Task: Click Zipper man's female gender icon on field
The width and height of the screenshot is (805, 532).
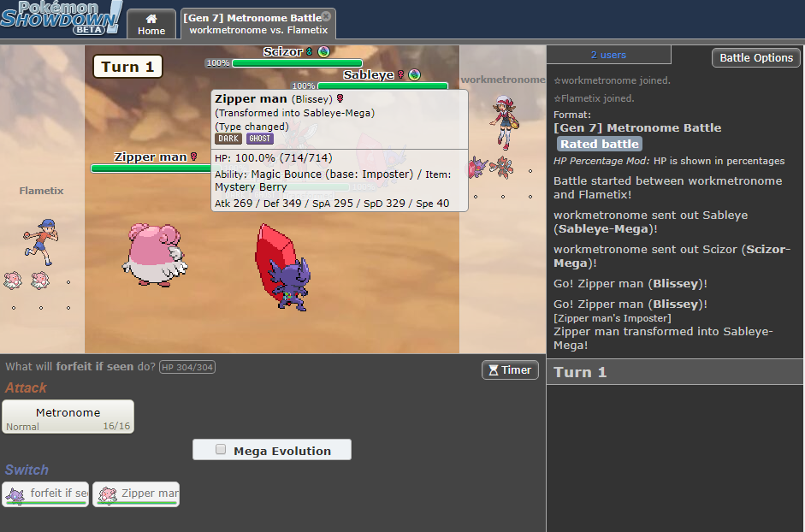Action: [x=194, y=157]
